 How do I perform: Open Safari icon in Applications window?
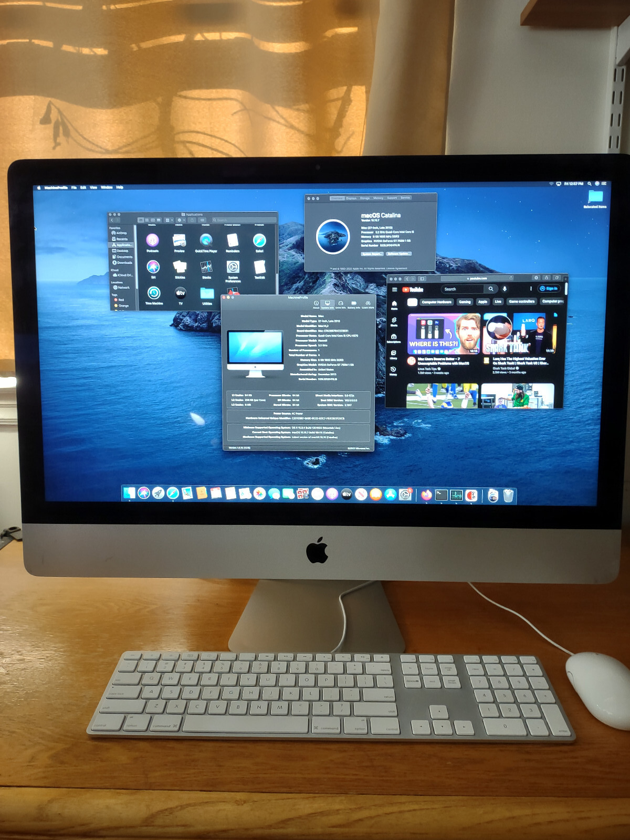259,241
